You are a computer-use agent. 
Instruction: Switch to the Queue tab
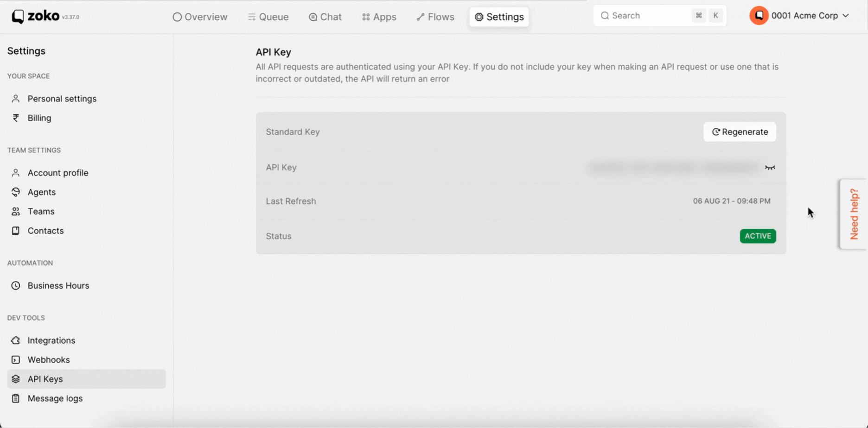tap(268, 17)
